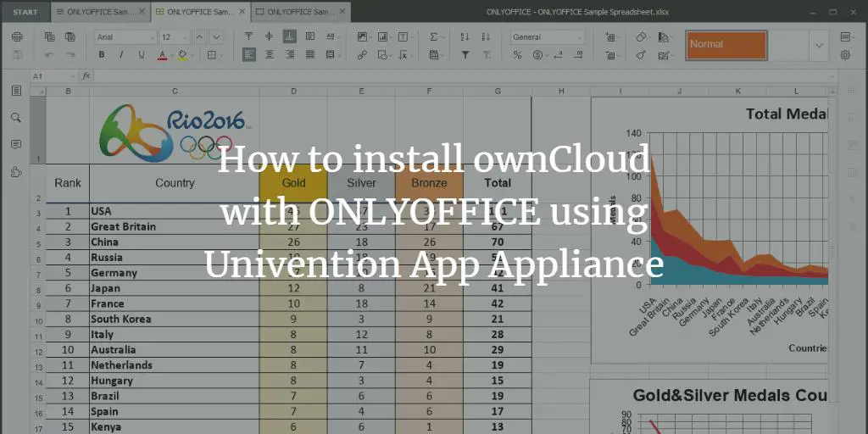
Task: Copy style paintbrush icon
Action: click(641, 55)
